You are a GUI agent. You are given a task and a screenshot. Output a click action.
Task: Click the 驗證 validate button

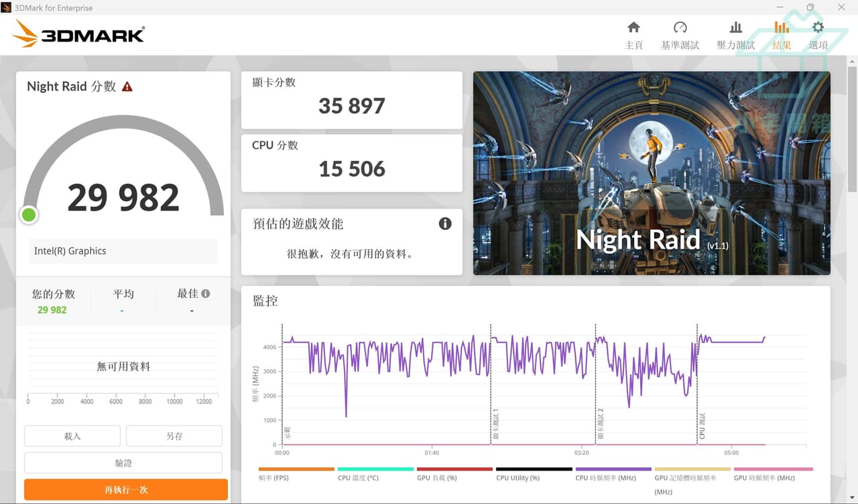tap(123, 463)
